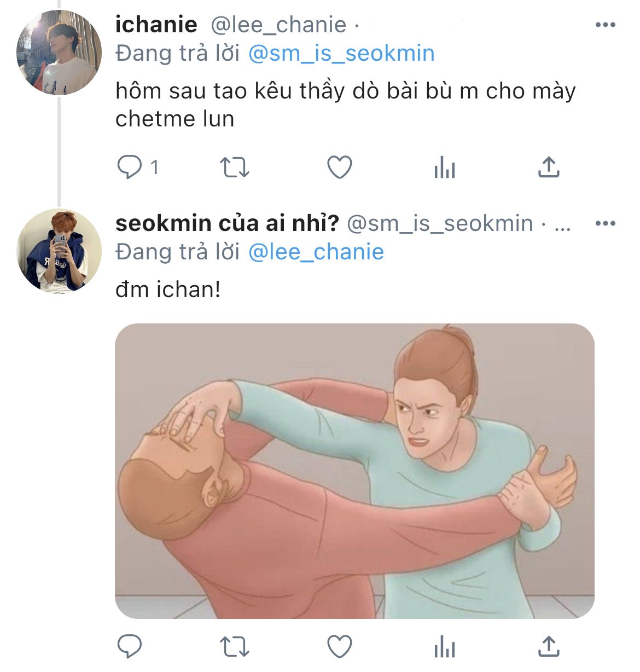
Task: Open the "seokmin của ai nhỉ?" display name
Action: click(x=227, y=223)
